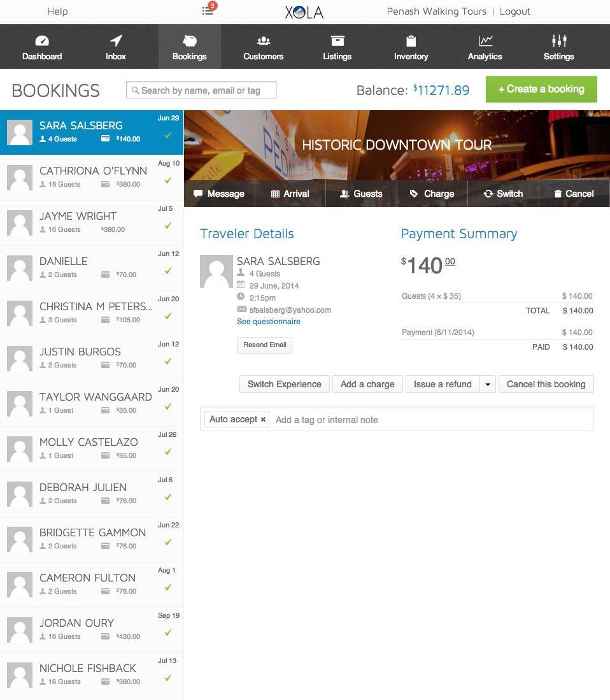Click the bookings search input field
Viewport: 610px width, 700px height.
pos(201,90)
